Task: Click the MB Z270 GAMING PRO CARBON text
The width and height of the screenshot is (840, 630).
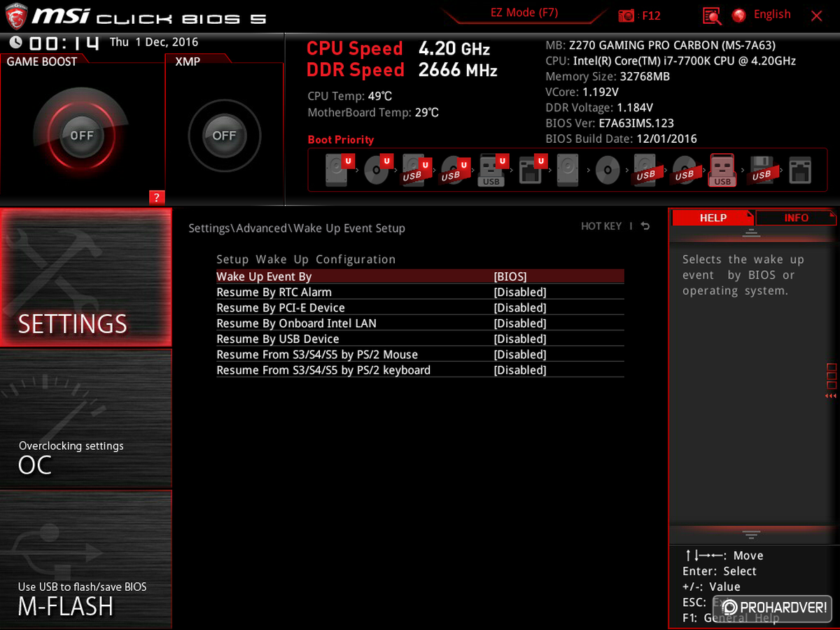Action: coord(661,45)
